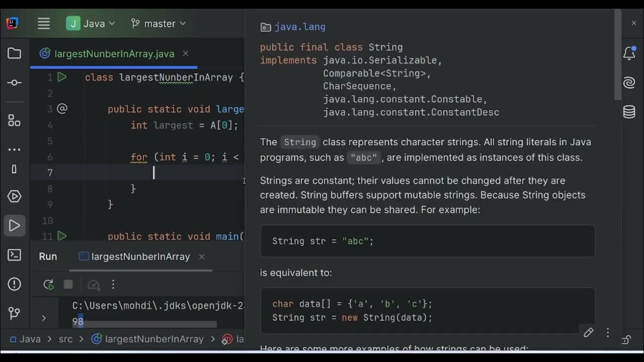Viewport: 644px width, 362px height.
Task: Open the Project folder tool window
Action: click(x=14, y=53)
